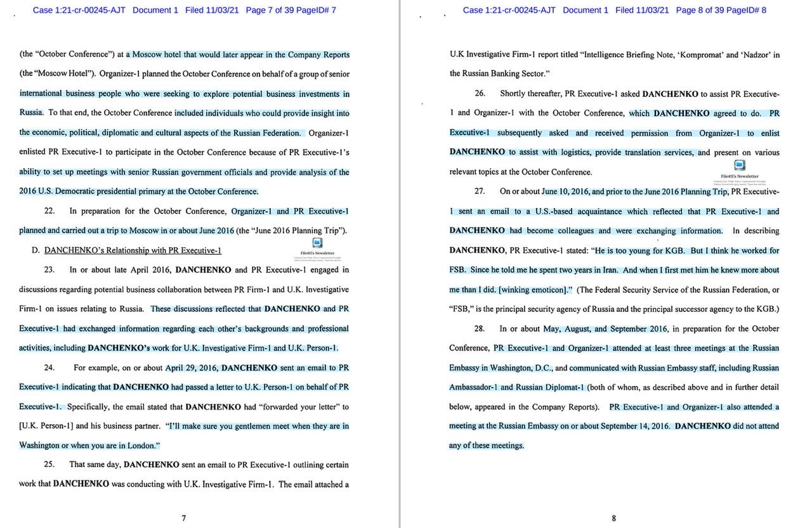Click the text '(the "Moscow Hotel")'
Screen dimensions: 812x528
57,74
